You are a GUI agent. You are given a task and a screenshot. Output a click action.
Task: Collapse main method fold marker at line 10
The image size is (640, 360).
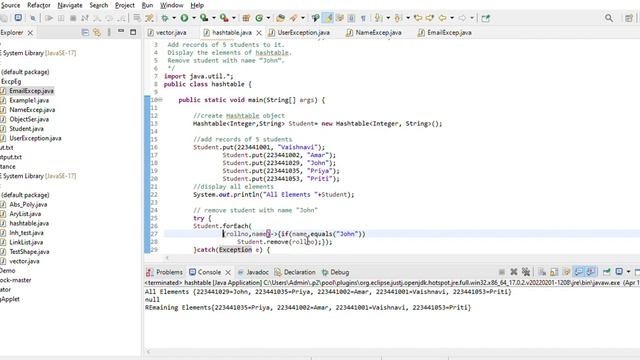tap(161, 100)
